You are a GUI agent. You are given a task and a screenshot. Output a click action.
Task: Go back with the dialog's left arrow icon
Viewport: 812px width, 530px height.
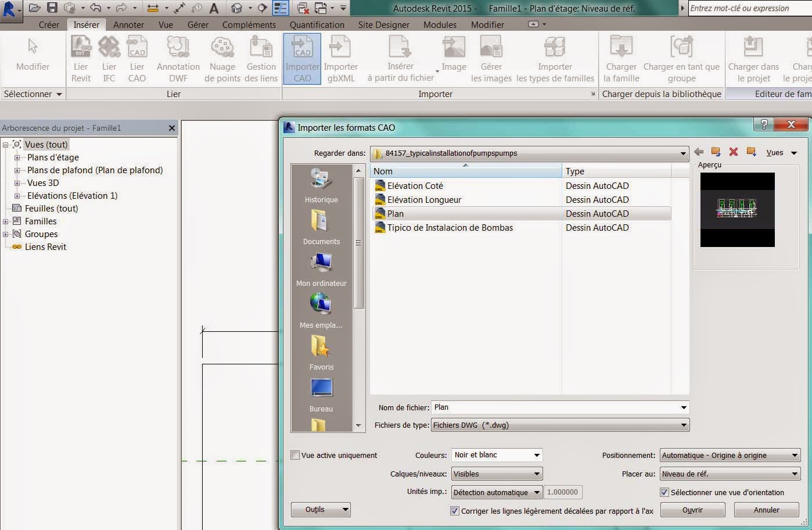[699, 152]
